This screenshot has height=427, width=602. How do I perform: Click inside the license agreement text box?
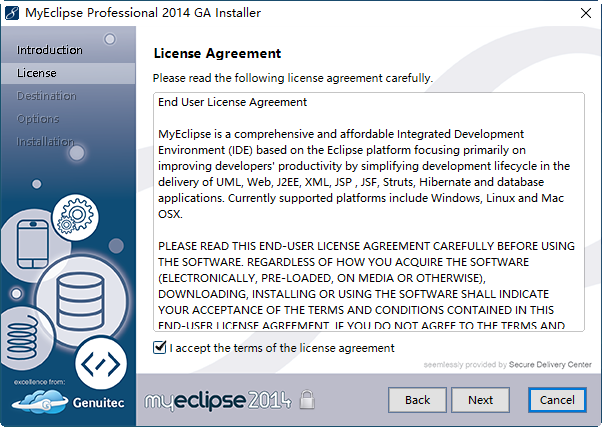point(367,210)
